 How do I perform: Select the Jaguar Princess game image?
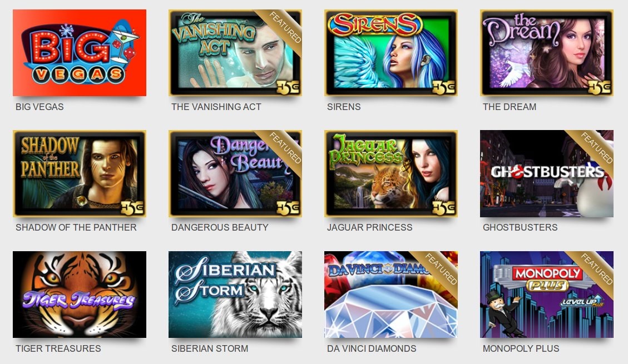click(x=391, y=173)
